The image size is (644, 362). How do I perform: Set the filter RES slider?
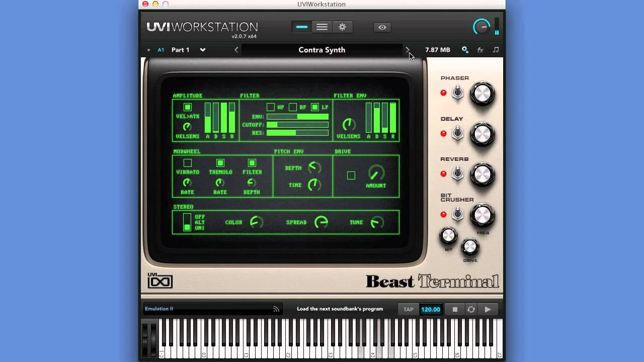click(297, 133)
